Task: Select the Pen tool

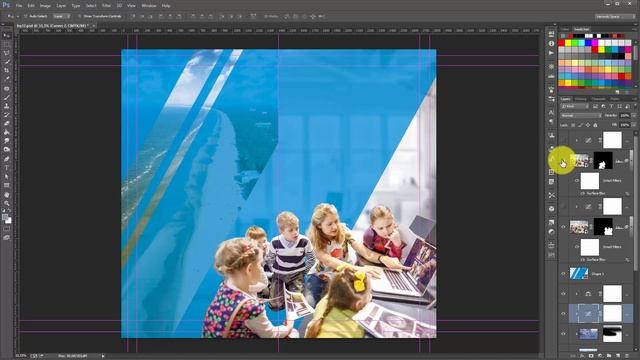Action: click(7, 159)
